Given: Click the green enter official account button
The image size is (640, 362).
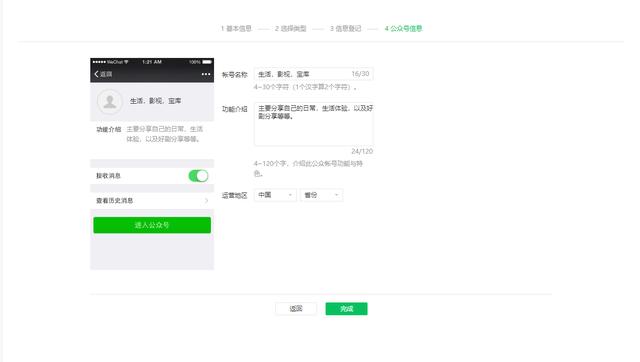Looking at the screenshot, I should pos(152,225).
